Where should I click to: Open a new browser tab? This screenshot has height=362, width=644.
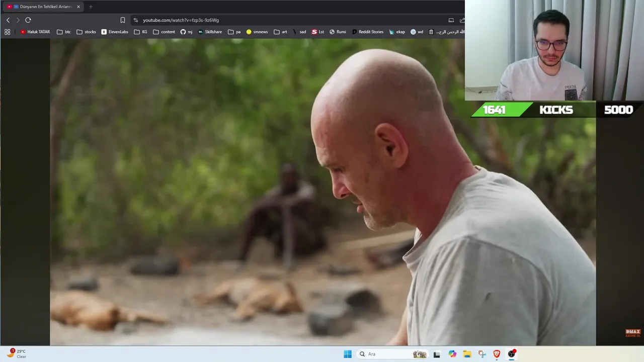pos(91,7)
